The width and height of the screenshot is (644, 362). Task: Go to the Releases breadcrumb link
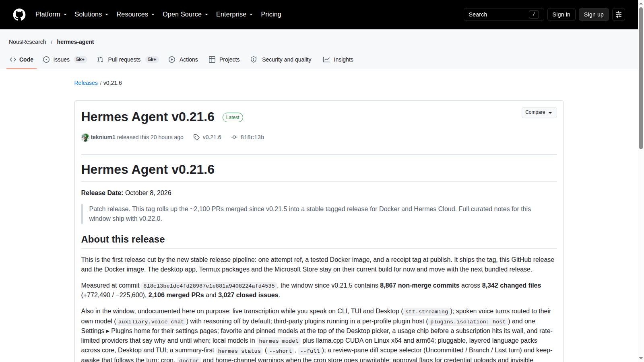point(86,83)
